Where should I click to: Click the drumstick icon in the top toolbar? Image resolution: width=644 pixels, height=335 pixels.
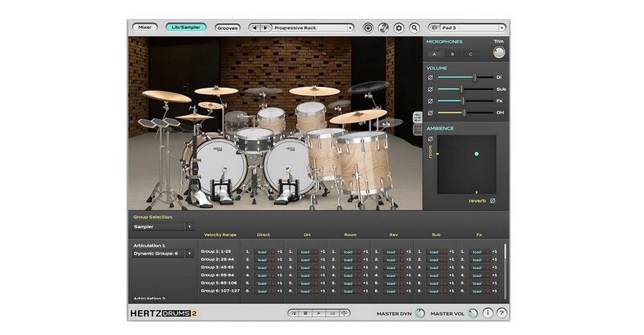click(384, 27)
